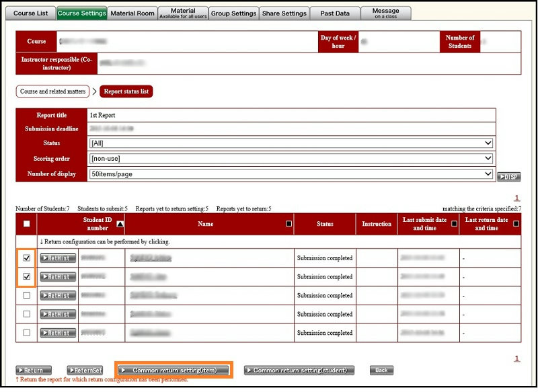Go to Course and related matters breadcrumb
The image size is (538, 392).
point(52,91)
